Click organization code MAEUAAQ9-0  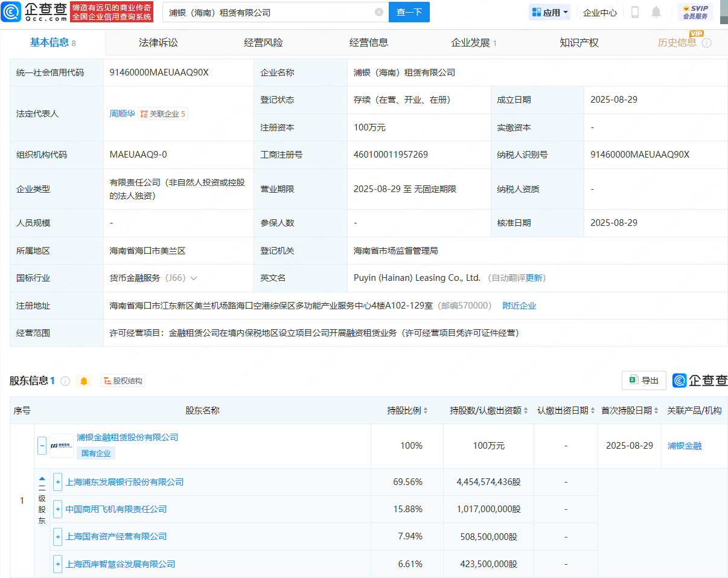[x=138, y=155]
